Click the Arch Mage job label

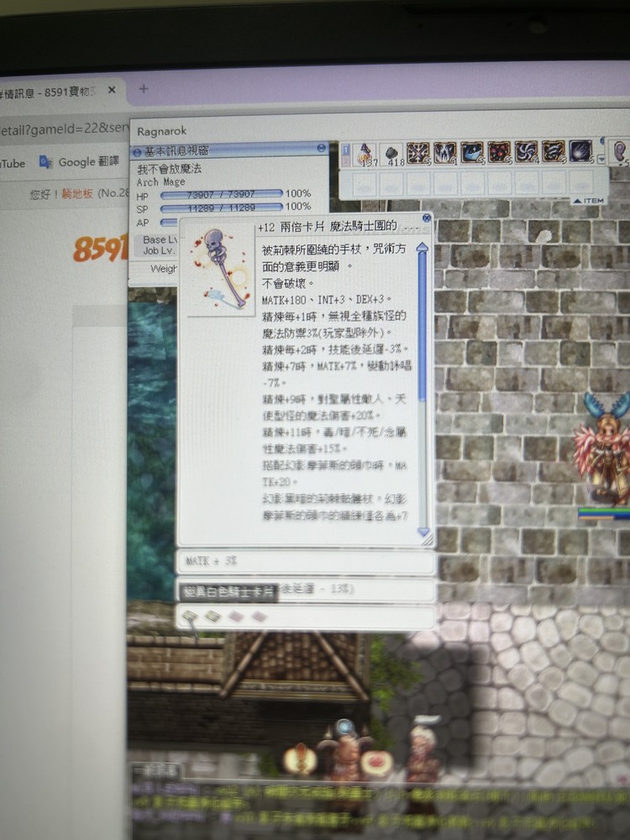(160, 182)
